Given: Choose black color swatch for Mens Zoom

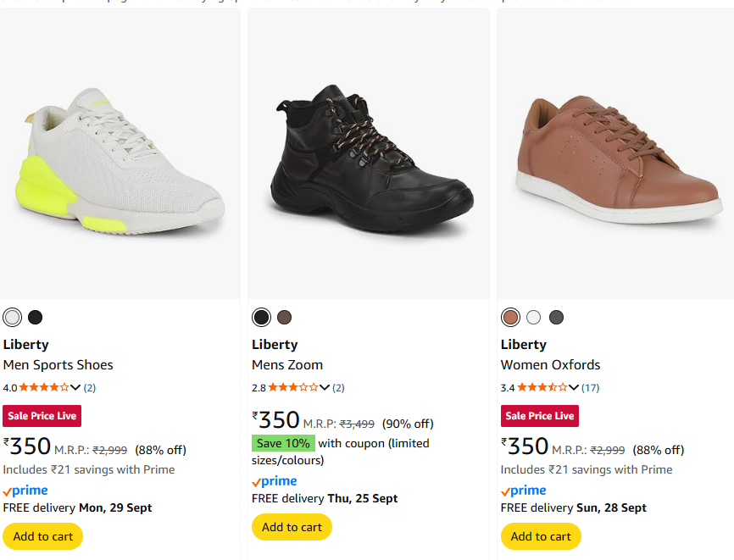Looking at the screenshot, I should [x=262, y=318].
